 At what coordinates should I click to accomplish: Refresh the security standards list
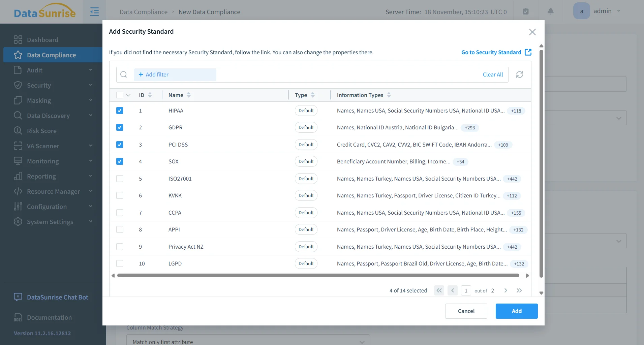tap(520, 74)
